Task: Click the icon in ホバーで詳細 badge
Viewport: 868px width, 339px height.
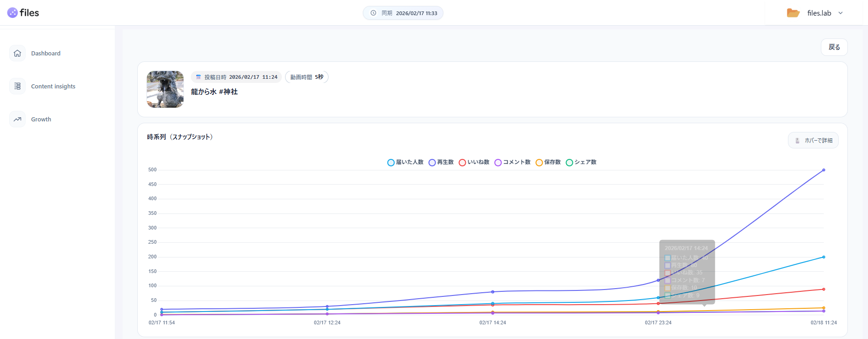Action: click(798, 141)
